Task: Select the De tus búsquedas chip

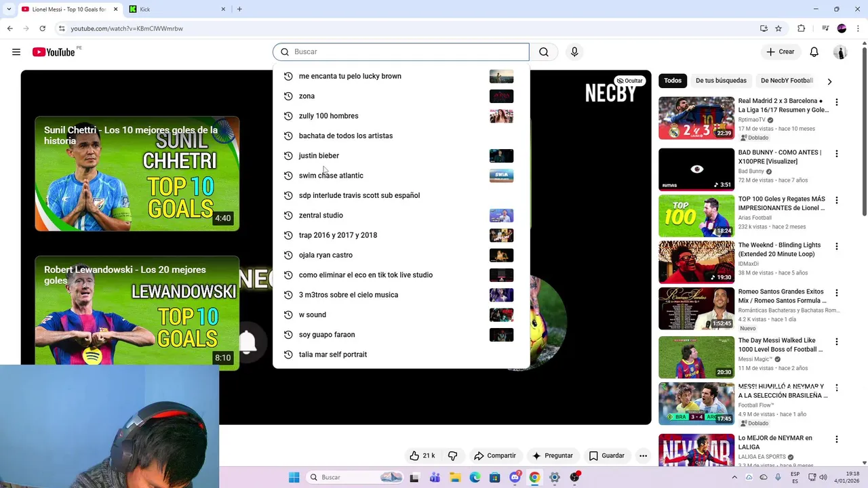Action: [721, 81]
